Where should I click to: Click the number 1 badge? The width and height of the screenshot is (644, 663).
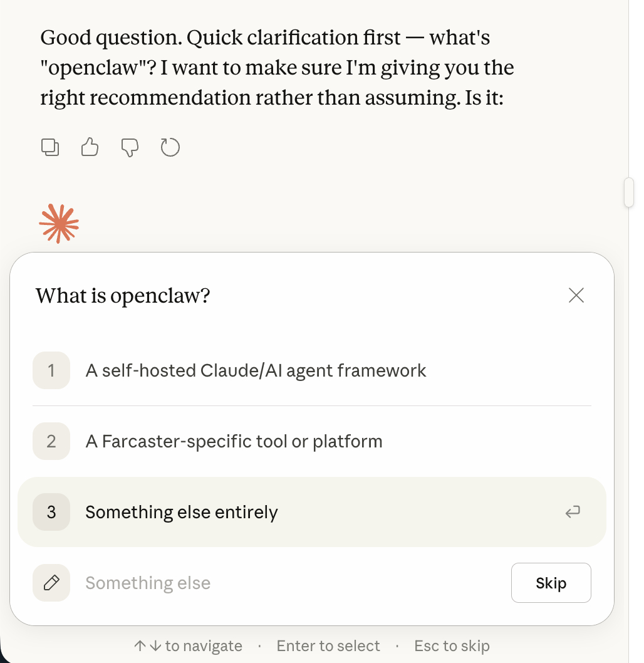(x=51, y=370)
